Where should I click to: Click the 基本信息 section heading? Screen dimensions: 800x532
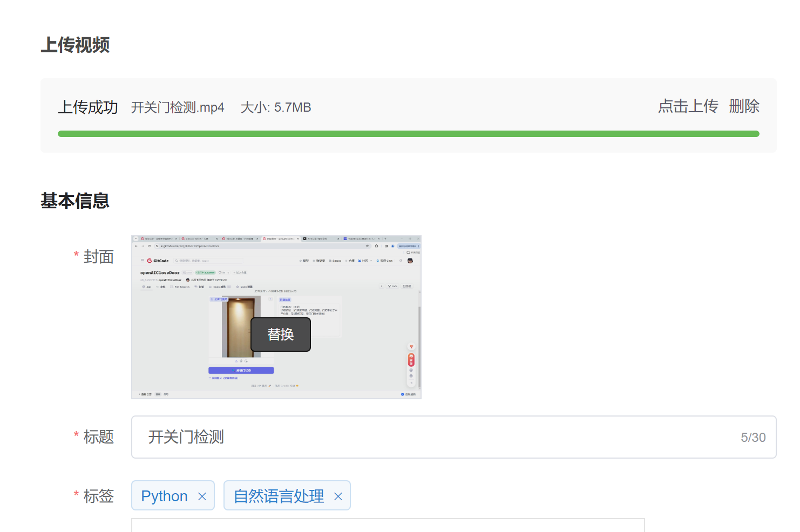(75, 201)
